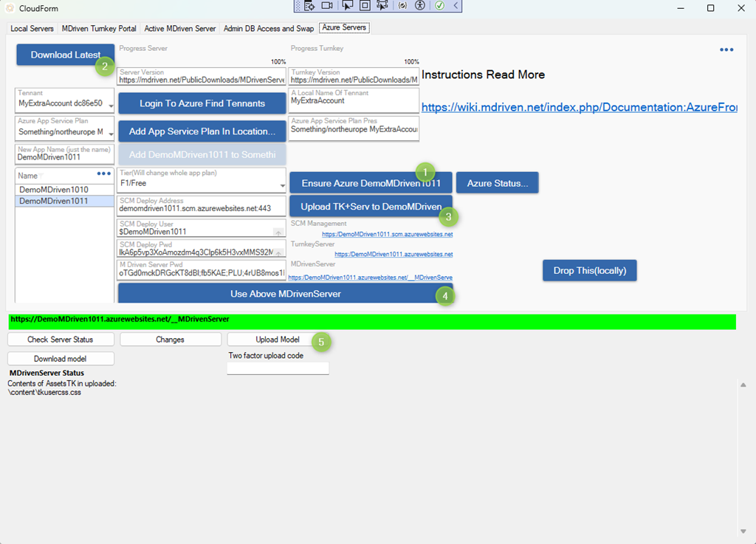The image size is (756, 544).
Task: Click the video camera debug toolbar icon
Action: pos(327,6)
